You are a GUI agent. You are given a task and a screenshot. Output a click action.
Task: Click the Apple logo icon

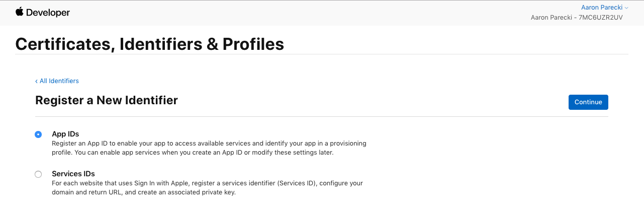[x=20, y=12]
